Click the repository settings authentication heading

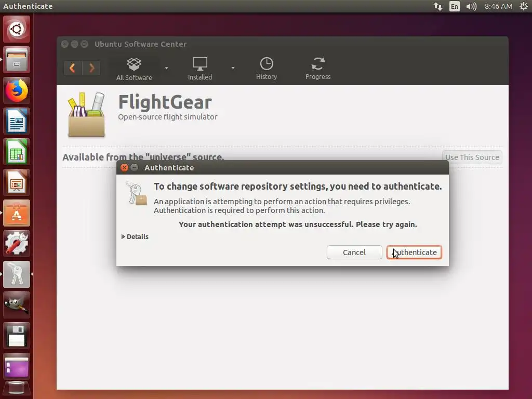click(x=298, y=187)
